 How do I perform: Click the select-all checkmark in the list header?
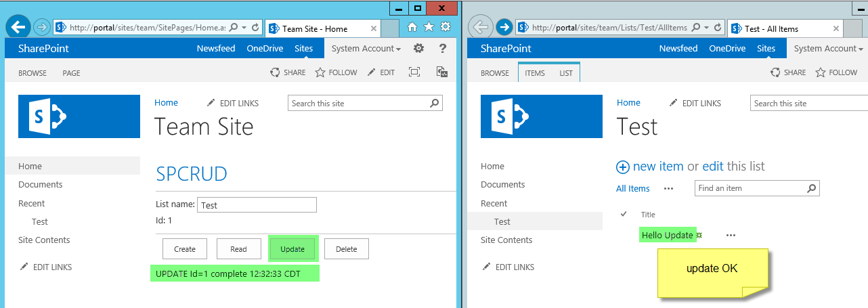[624, 215]
